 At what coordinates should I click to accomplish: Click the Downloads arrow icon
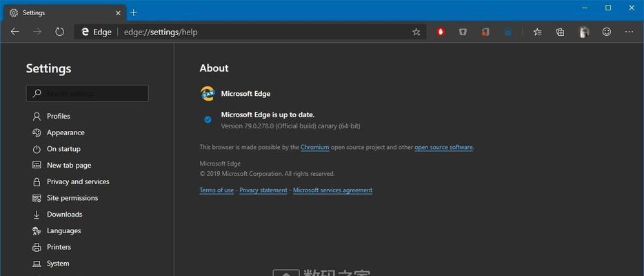(37, 215)
